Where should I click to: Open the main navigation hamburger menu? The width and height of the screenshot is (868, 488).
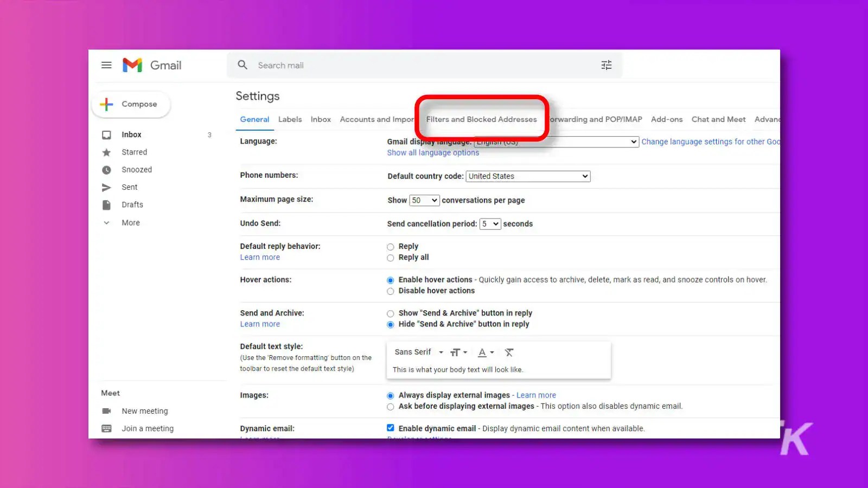click(x=106, y=65)
